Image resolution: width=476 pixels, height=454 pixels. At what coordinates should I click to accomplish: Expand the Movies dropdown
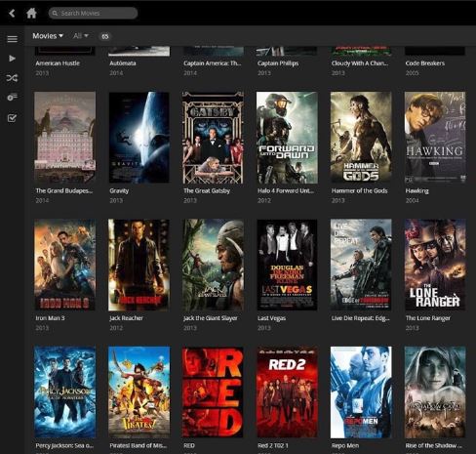point(48,36)
